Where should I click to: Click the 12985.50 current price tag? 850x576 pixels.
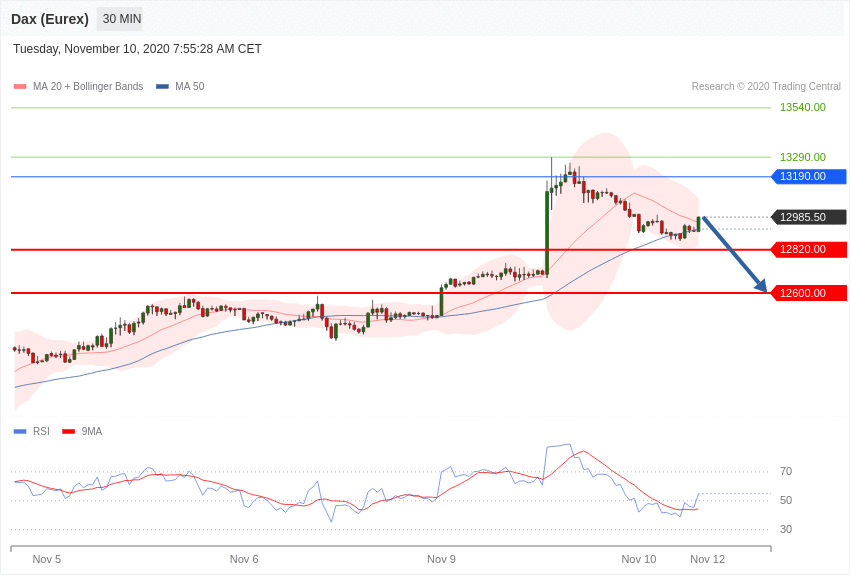809,217
